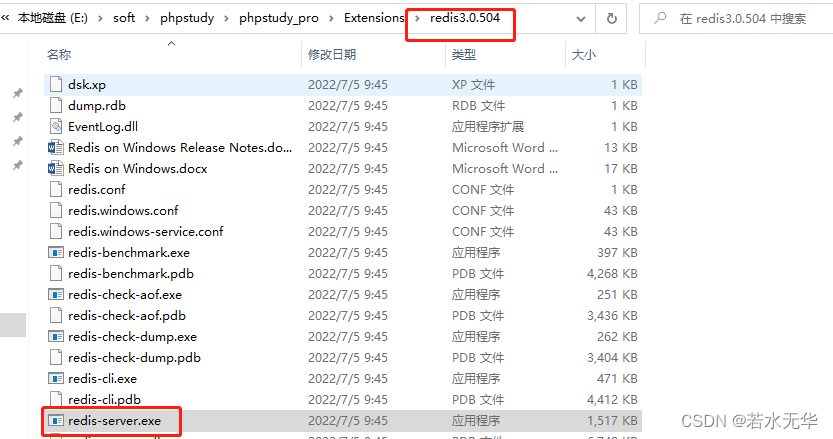Go to soft folder in breadcrumb
The height and width of the screenshot is (439, 833).
124,18
